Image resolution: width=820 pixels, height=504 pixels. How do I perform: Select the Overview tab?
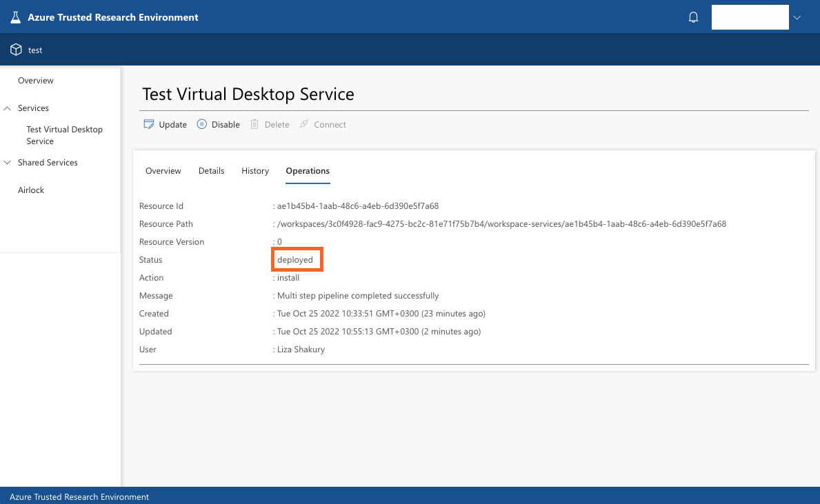163,170
